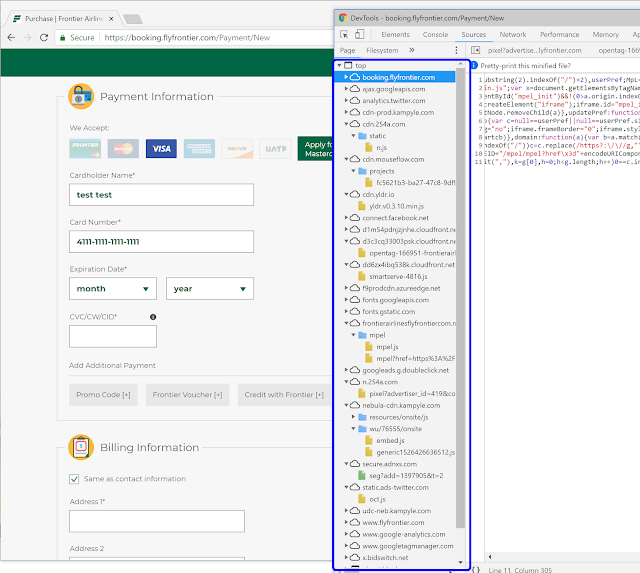Switch to the Memory DevTools tab
640x573 pixels.
pyautogui.click(x=605, y=35)
